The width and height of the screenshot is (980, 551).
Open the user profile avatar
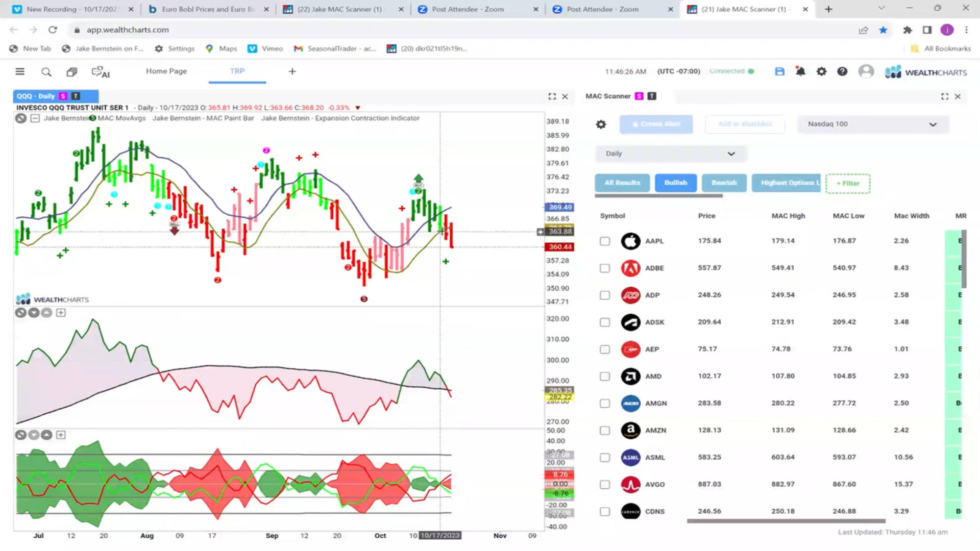[866, 71]
